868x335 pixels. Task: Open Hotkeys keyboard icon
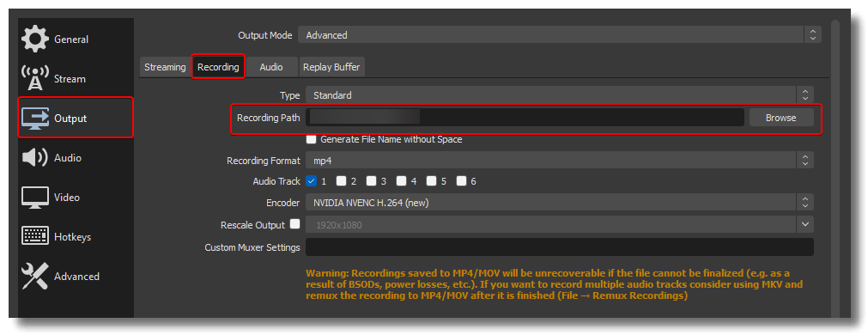click(x=35, y=236)
